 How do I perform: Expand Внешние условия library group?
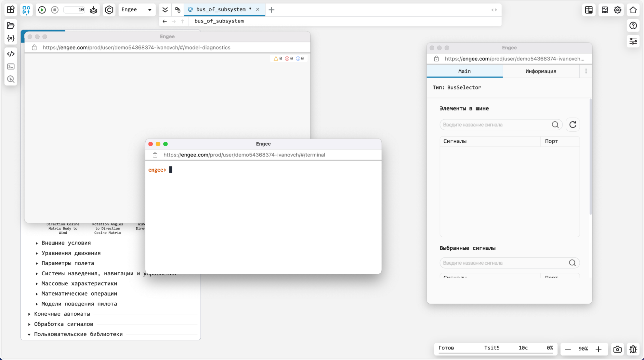[x=37, y=243]
